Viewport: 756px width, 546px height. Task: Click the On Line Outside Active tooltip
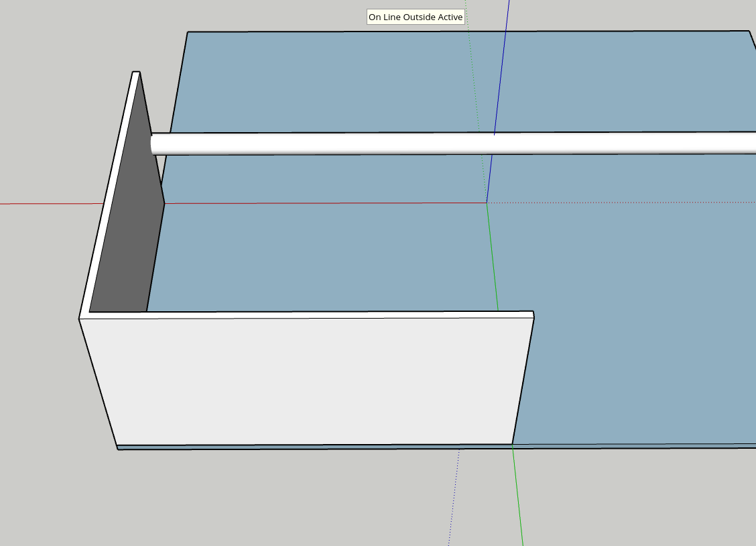(415, 17)
